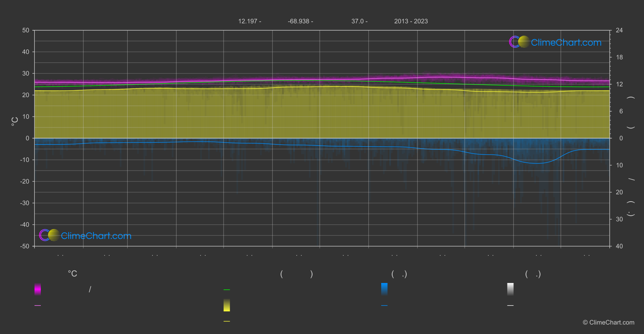Click the ClimeChart.com logo icon at bottom left

[49, 235]
